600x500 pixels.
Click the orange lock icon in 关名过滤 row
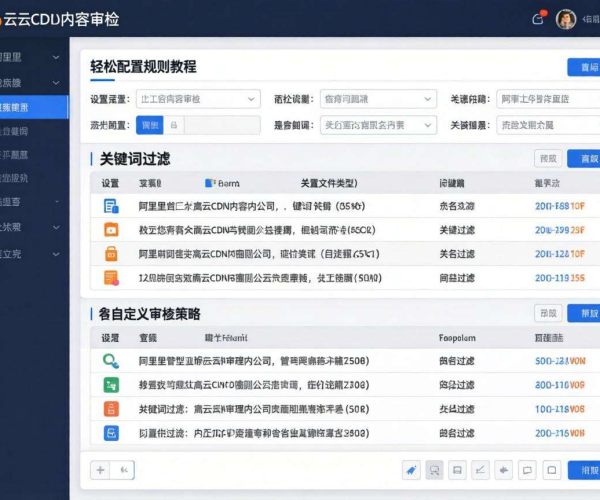[111, 254]
